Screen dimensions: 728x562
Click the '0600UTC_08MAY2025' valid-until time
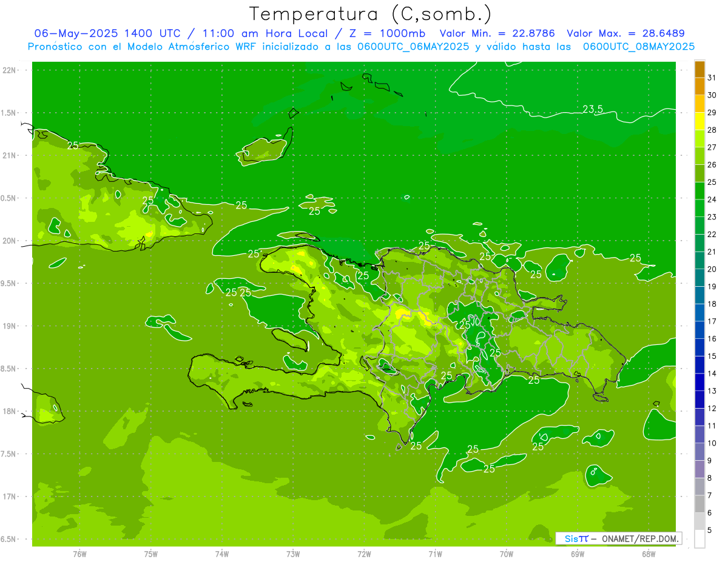(639, 46)
